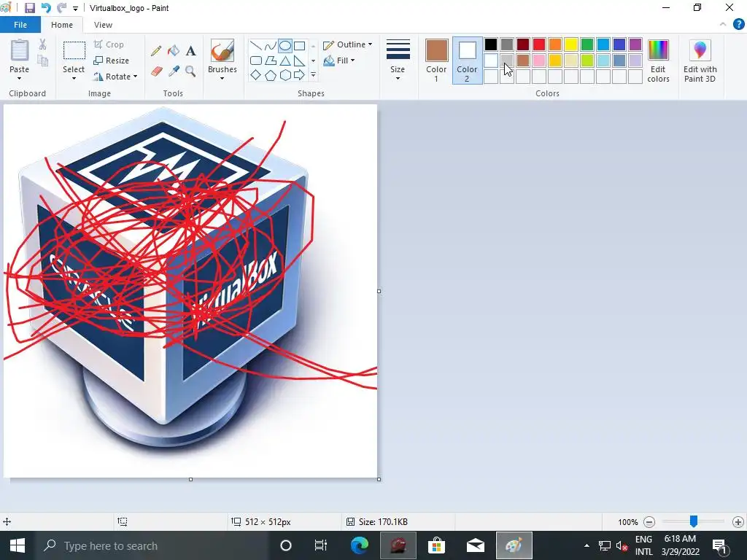Open Customize Quick Access Toolbar dropdown

pyautogui.click(x=75, y=9)
